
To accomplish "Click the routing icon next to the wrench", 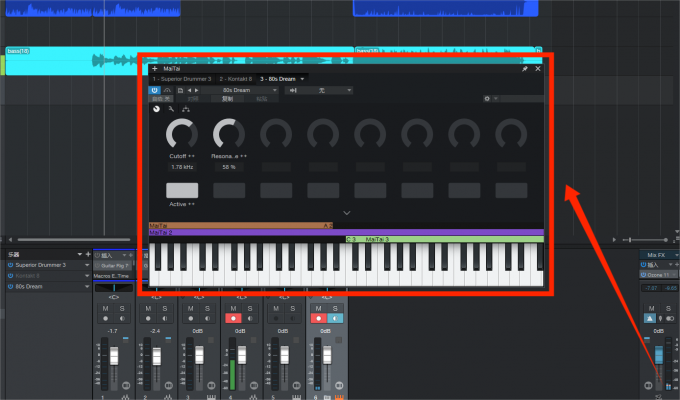I will tap(186, 108).
